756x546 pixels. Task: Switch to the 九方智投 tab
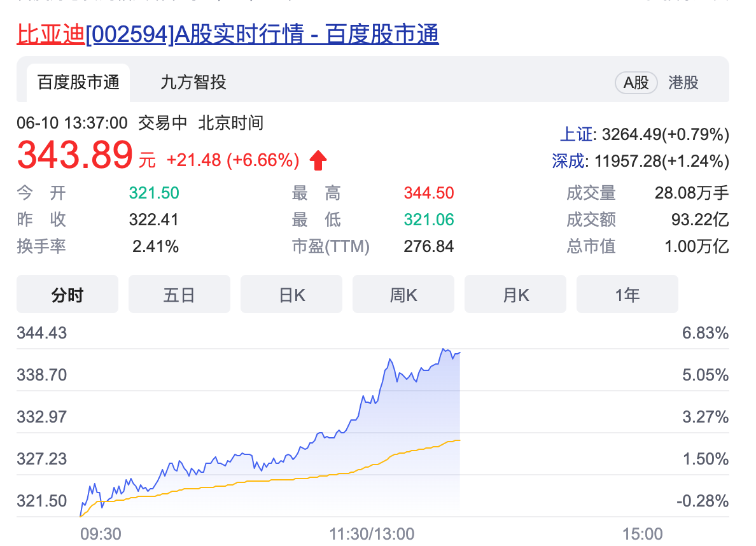click(x=193, y=83)
